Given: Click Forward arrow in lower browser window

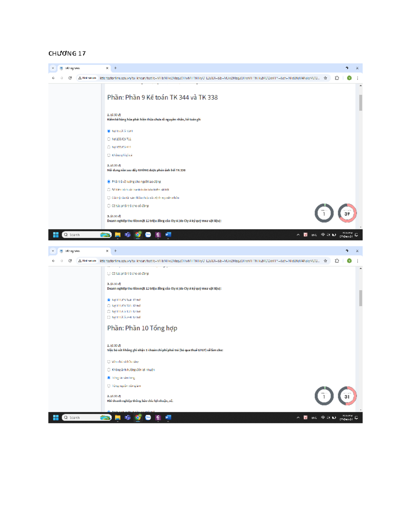Looking at the screenshot, I should click(62, 261).
